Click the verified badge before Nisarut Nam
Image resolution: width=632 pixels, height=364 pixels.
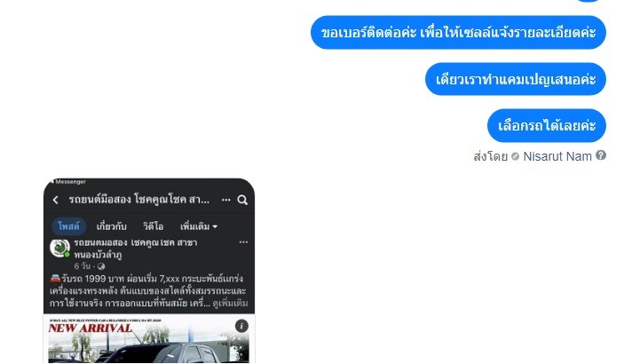[x=515, y=156]
